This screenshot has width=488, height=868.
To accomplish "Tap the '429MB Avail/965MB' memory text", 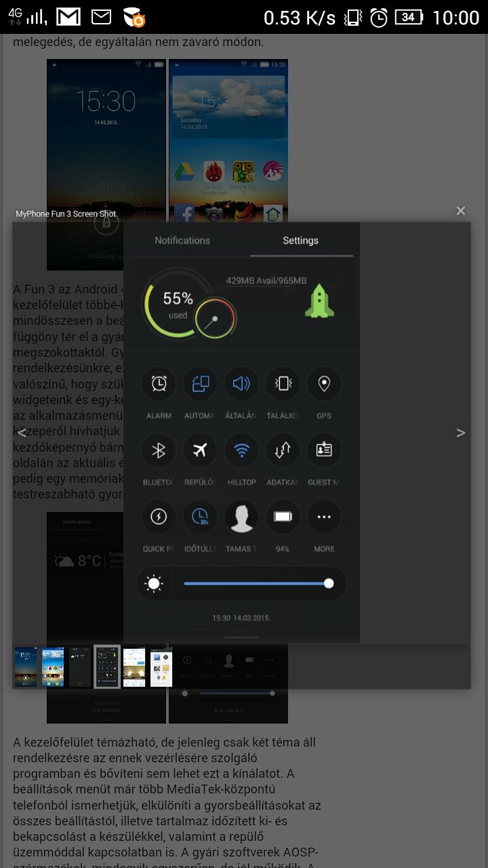I will (x=266, y=281).
